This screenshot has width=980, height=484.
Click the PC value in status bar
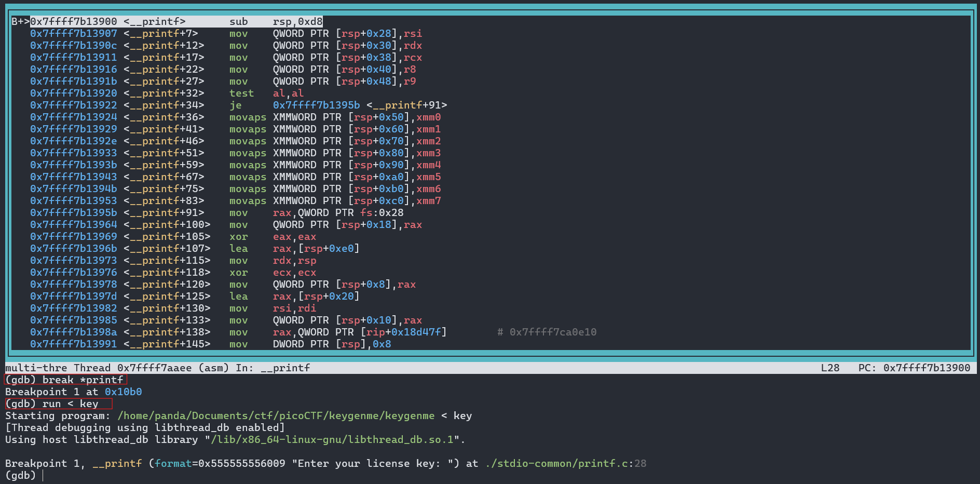pos(926,368)
